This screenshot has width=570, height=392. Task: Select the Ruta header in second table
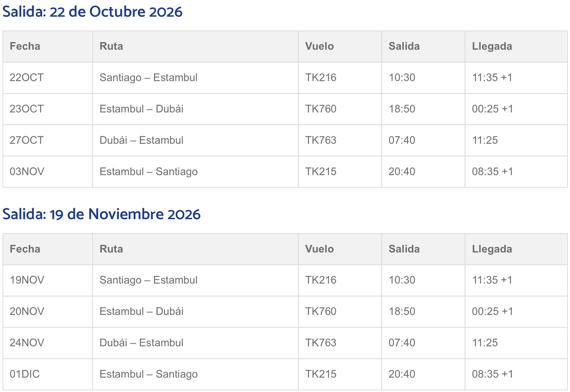111,249
